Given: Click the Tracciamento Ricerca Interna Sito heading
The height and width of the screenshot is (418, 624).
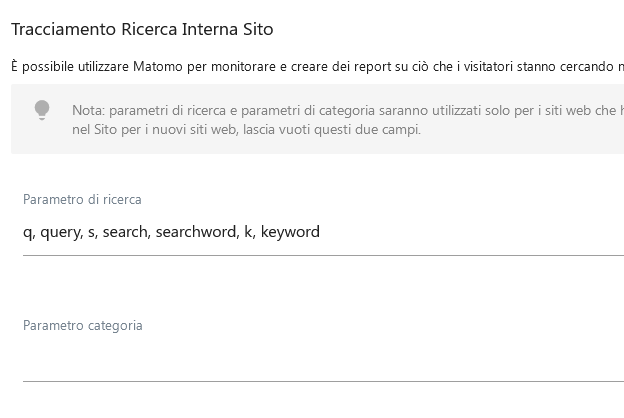Looking at the screenshot, I should pos(142,30).
